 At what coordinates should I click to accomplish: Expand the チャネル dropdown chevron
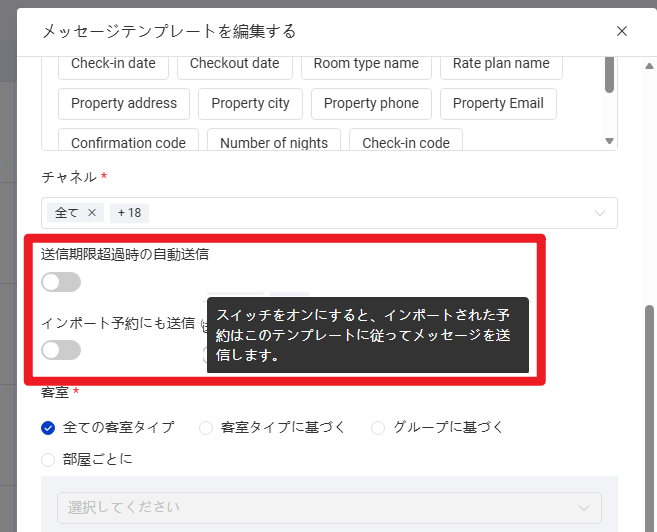pos(600,213)
